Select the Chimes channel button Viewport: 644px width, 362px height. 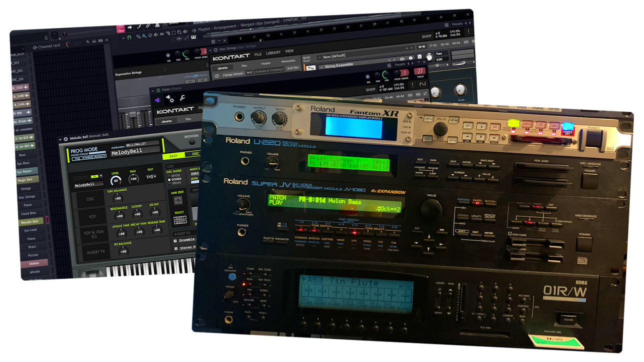(x=34, y=263)
